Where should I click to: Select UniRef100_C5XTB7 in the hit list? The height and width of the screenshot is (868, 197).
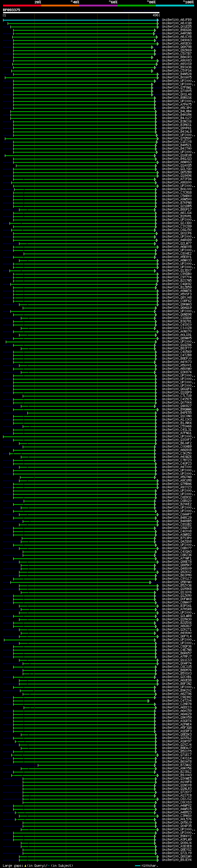point(177,54)
